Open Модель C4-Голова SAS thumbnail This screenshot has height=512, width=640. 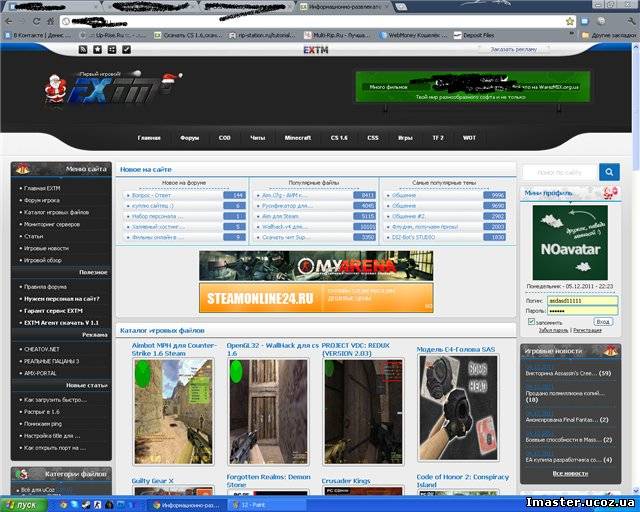(x=458, y=408)
